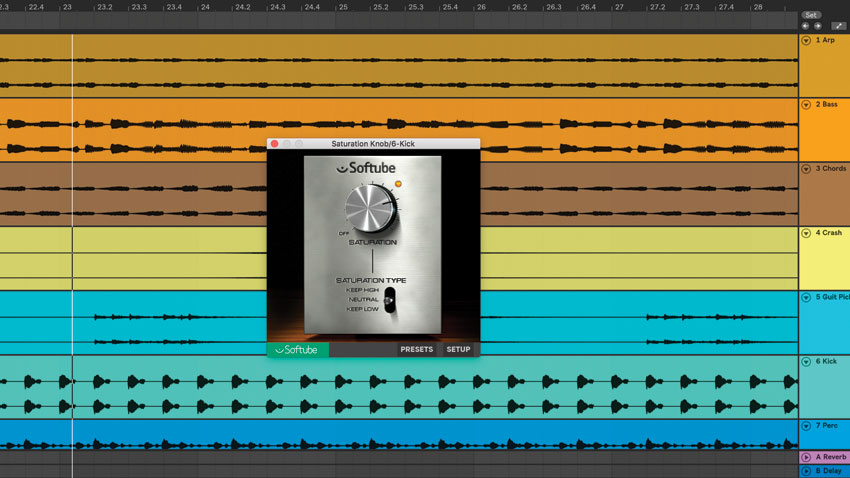850x478 pixels.
Task: Select the 4 Crash track name
Action: tap(829, 232)
